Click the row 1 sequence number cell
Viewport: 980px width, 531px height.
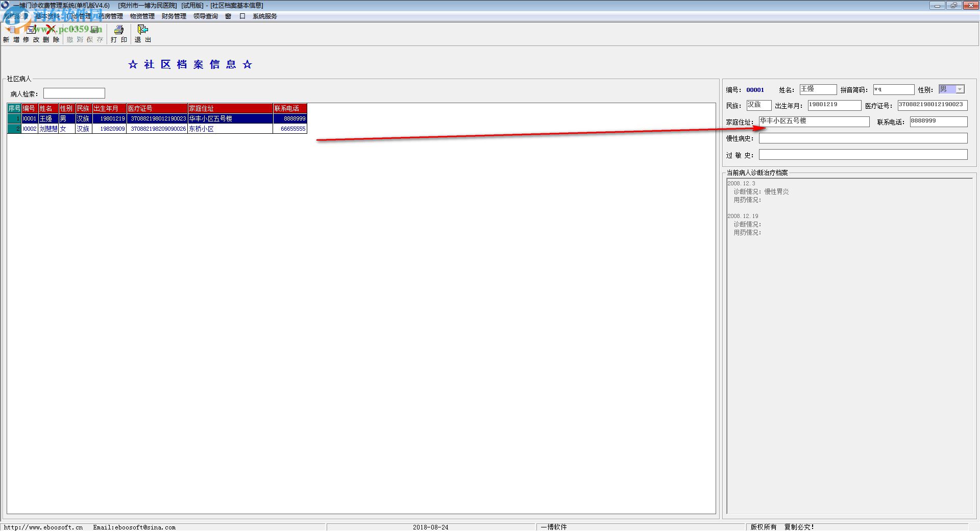(14, 118)
